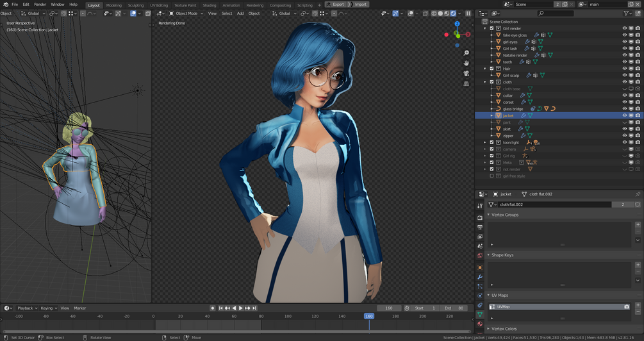
Task: Expand the toon light collection
Action: point(485,142)
